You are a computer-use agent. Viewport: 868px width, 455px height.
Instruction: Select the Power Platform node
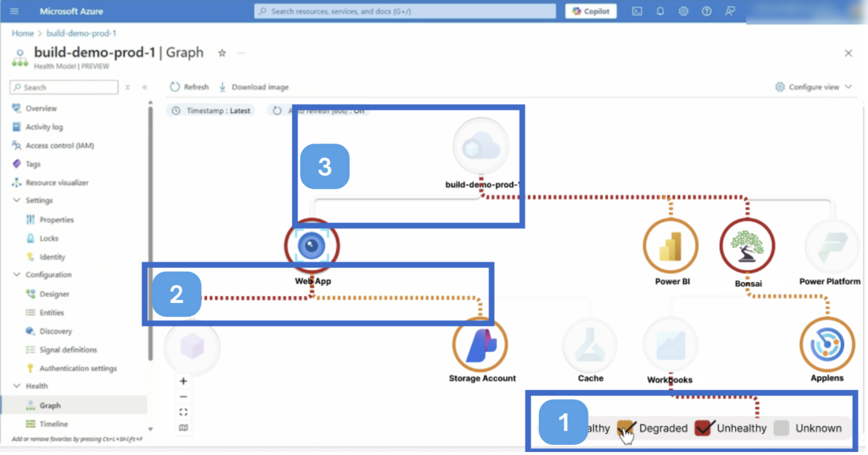point(831,246)
